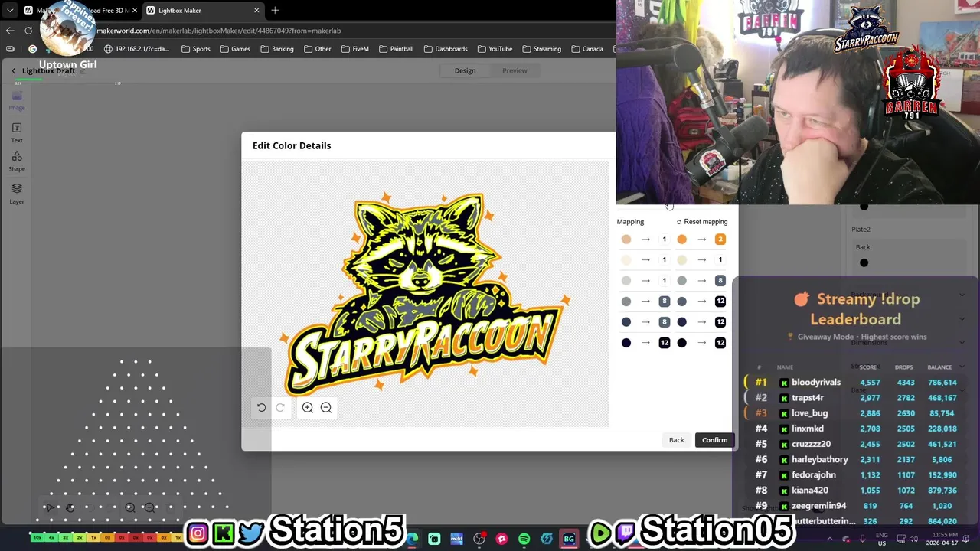
Task: Select the tan source color swatch
Action: (626, 240)
